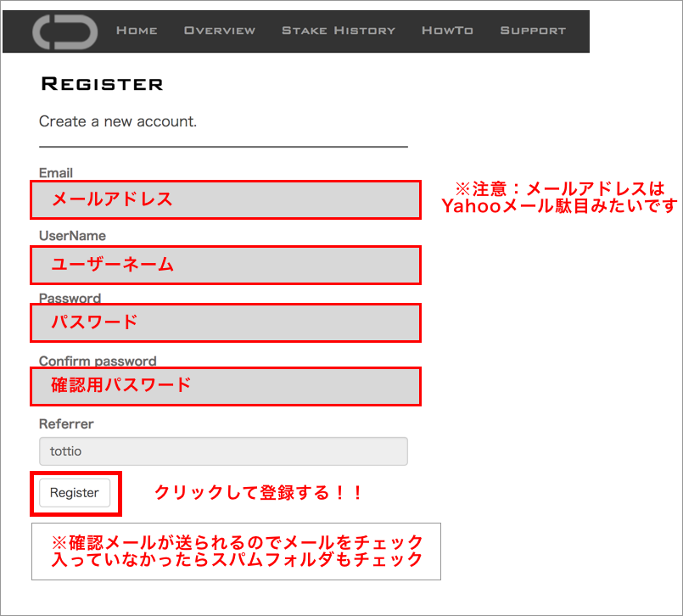The height and width of the screenshot is (616, 683).
Task: Open the Home menu item
Action: coord(137,31)
